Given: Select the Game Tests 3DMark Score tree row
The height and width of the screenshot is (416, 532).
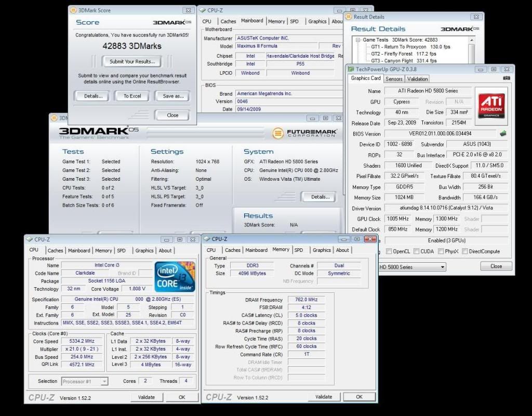Looking at the screenshot, I should click(401, 40).
